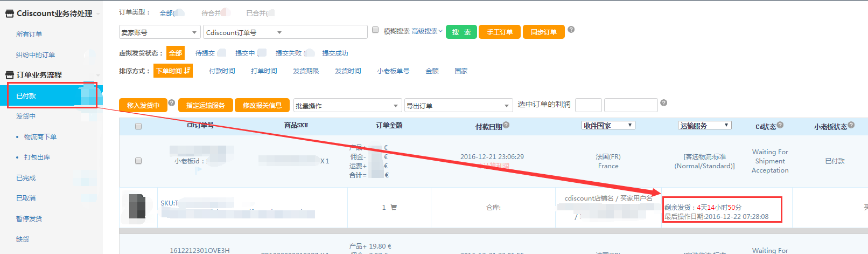Open 缺货 in the sidebar
Viewport: 868px width, 254px height.
[x=23, y=239]
